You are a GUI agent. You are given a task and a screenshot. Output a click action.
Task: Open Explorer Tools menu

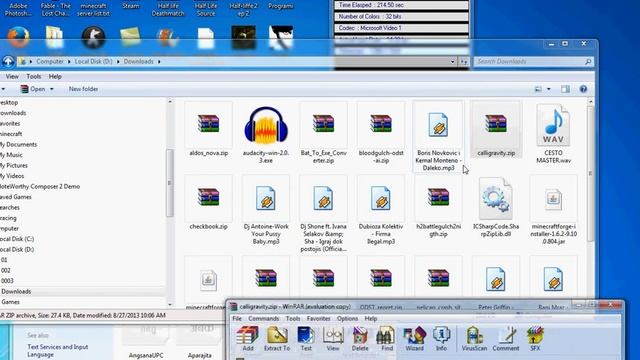tap(33, 76)
